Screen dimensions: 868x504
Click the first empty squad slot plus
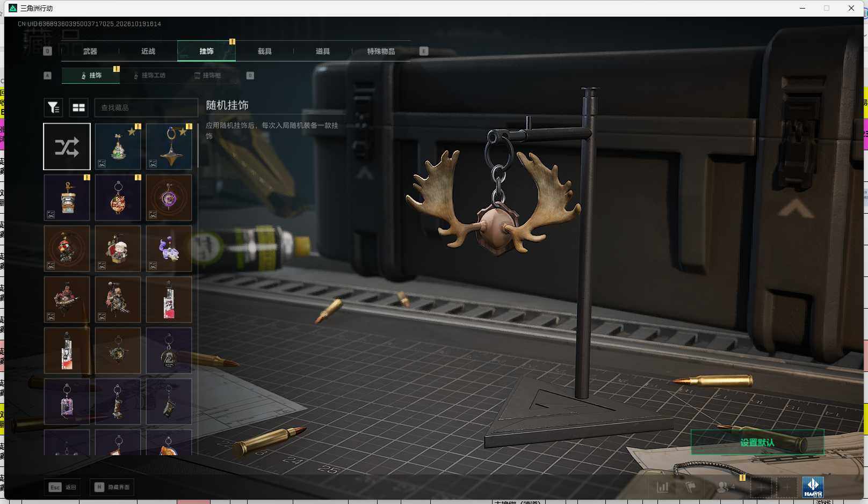760,487
